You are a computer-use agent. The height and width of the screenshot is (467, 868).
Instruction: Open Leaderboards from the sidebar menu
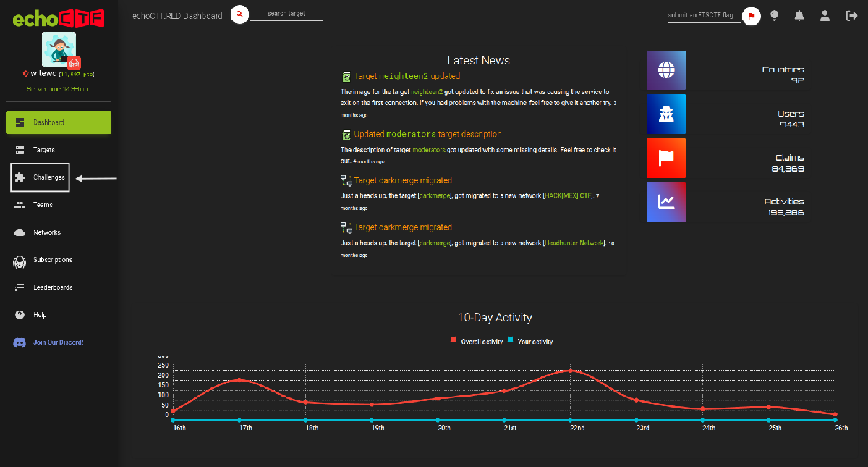pyautogui.click(x=52, y=287)
